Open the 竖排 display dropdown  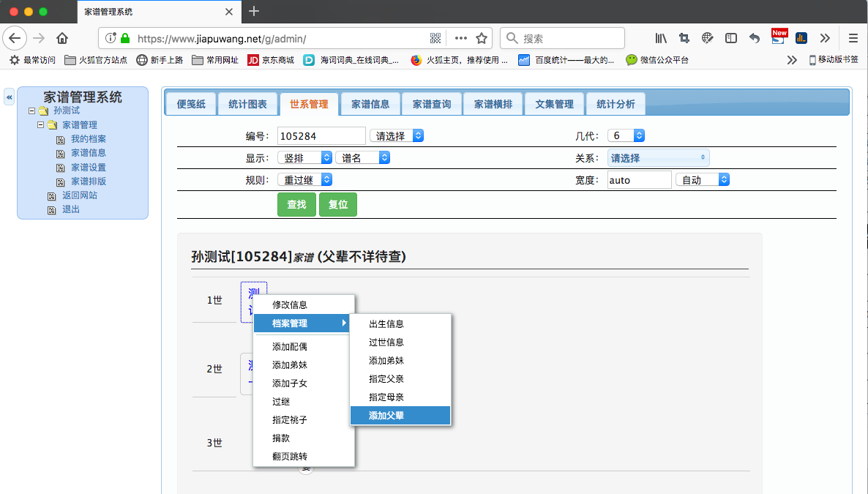click(304, 158)
